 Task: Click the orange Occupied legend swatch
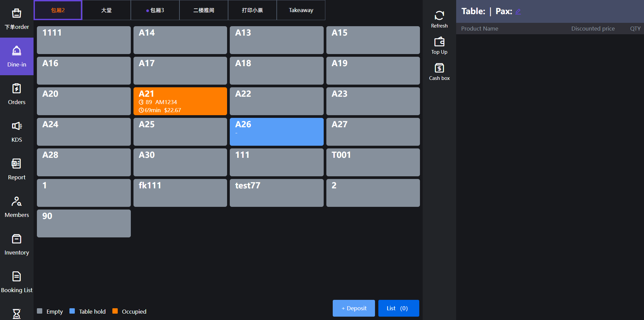click(115, 311)
